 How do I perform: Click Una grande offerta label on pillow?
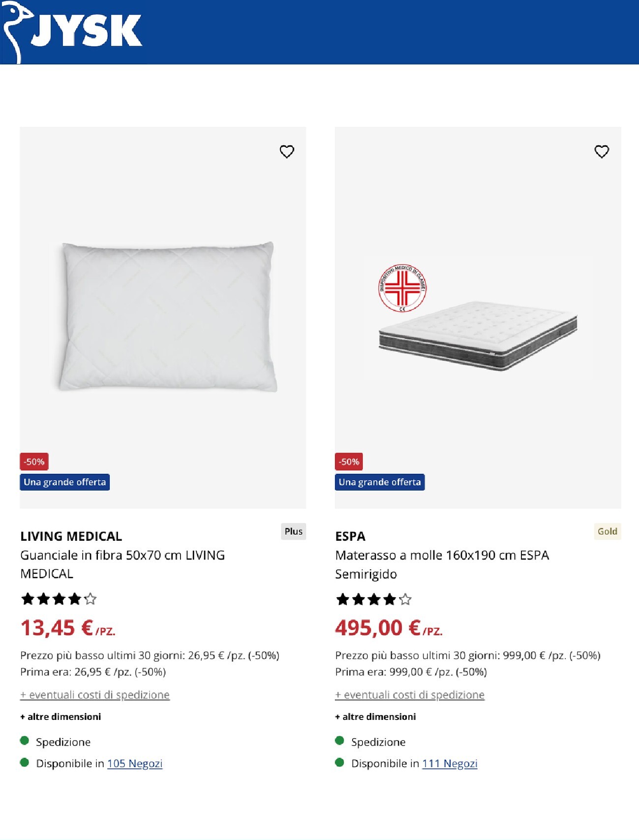click(64, 482)
